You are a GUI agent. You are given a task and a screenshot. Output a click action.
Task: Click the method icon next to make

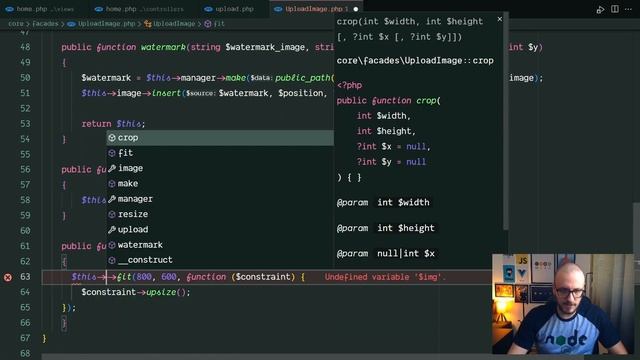pos(112,184)
